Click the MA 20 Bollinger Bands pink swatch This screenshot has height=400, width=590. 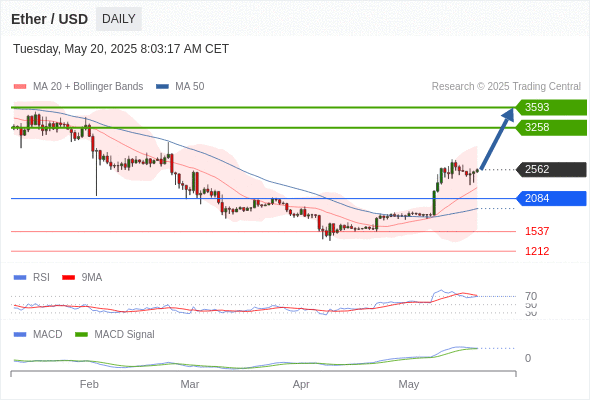20,87
